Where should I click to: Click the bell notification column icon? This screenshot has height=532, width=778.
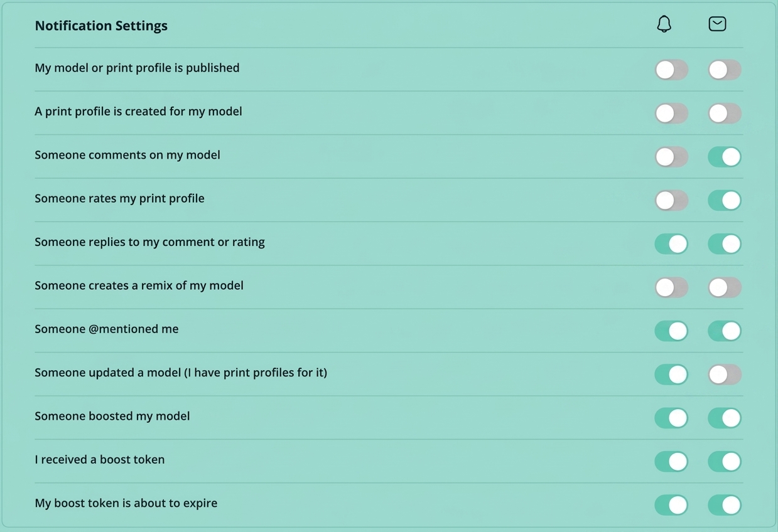664,24
